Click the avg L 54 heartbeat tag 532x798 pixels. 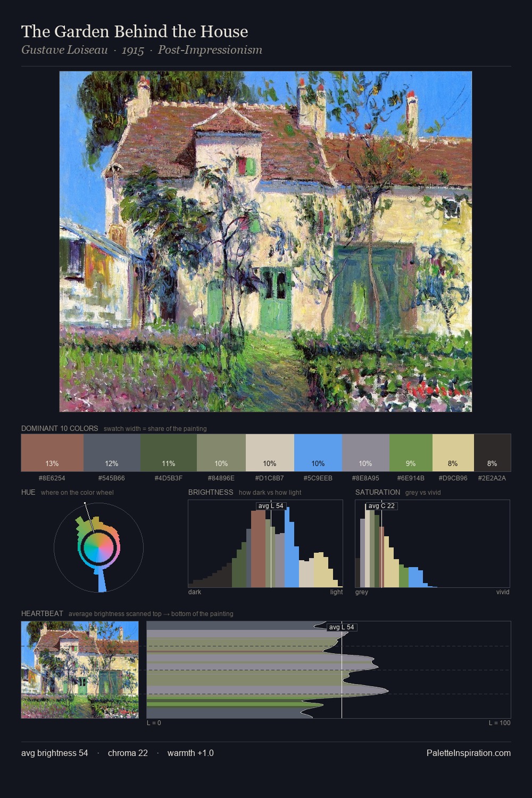(342, 627)
